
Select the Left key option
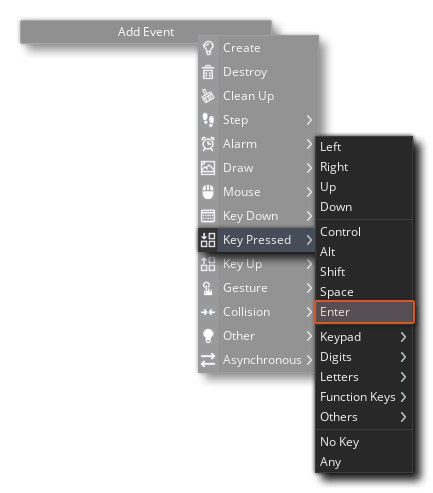pos(364,147)
